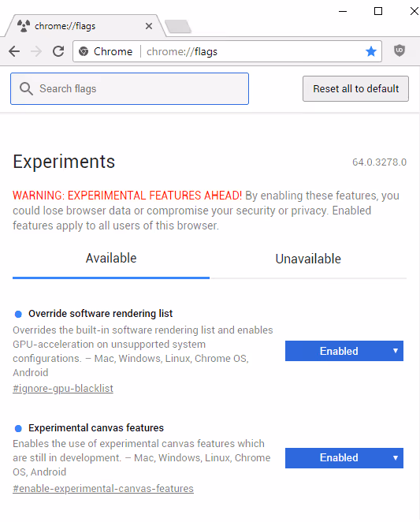Viewport: 420px width, 522px height.
Task: Maximize the Chrome window
Action: tap(378, 11)
